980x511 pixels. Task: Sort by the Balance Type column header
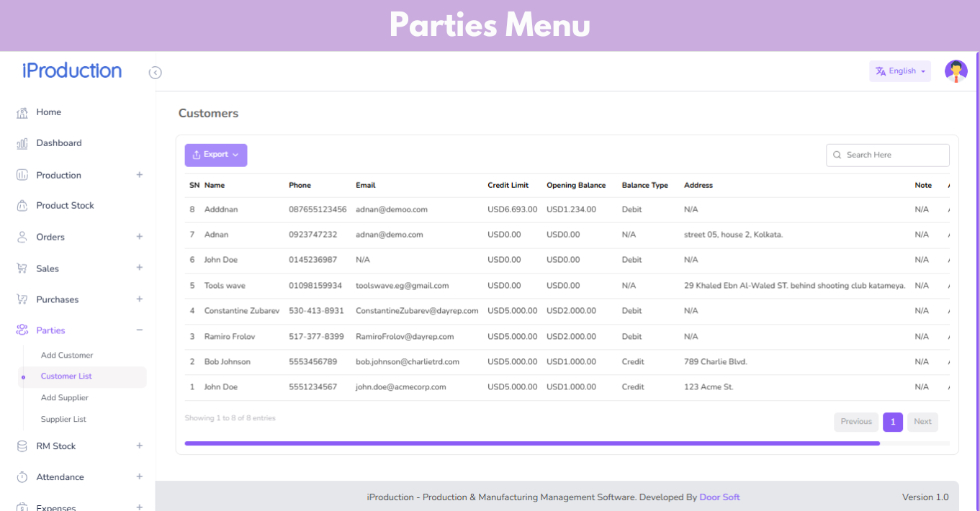click(x=645, y=186)
